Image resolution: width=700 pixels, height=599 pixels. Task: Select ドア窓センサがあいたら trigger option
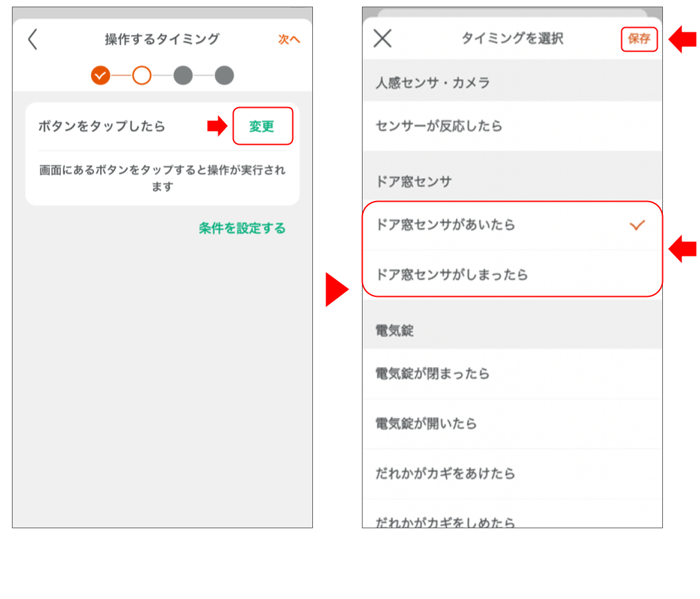(463, 225)
